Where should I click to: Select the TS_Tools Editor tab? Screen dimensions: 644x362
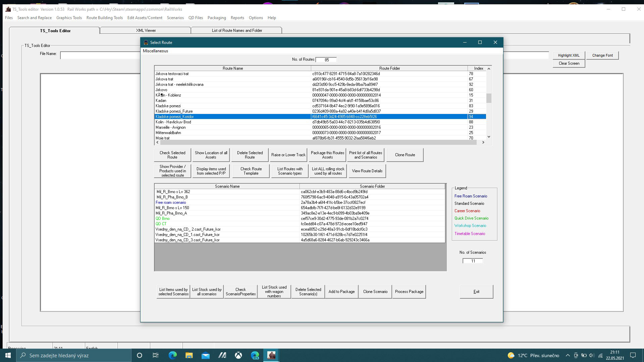pyautogui.click(x=55, y=31)
